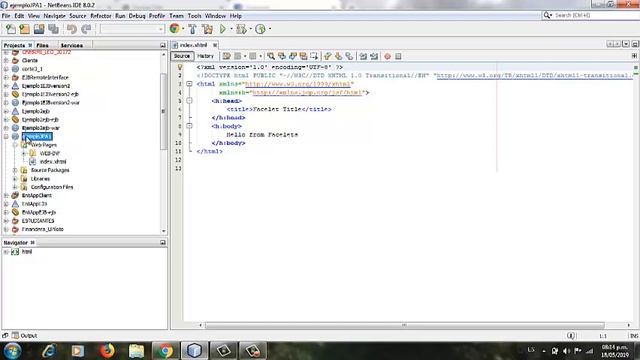Select index.xhtml file in project tree
The width and height of the screenshot is (640, 360).
53,162
